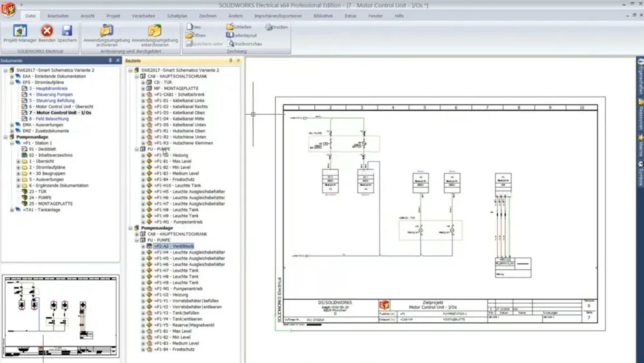Image resolution: width=644 pixels, height=363 pixels.
Task: Click Schließen in Zeichnung group
Action: click(239, 26)
